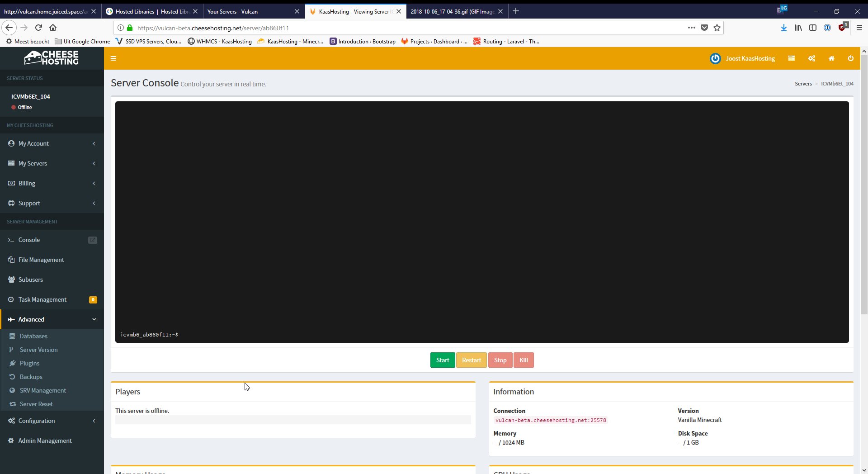Click the server list icon in top header
The image size is (868, 474).
(x=791, y=58)
